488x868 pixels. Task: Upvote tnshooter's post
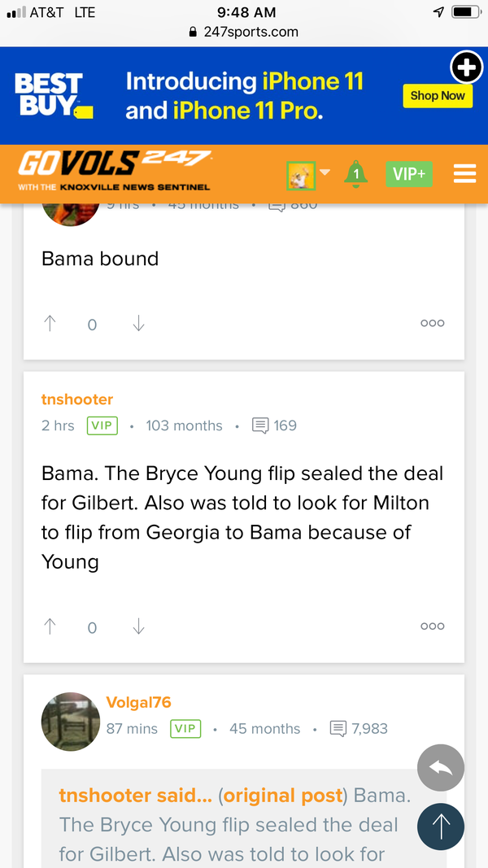(x=50, y=626)
